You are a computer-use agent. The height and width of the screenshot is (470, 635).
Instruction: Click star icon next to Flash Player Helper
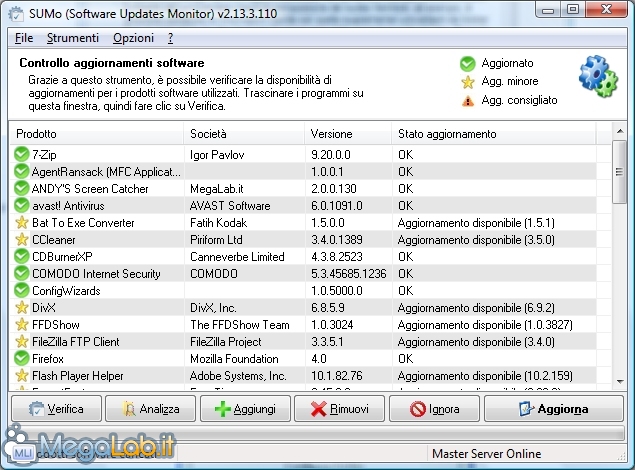pyautogui.click(x=21, y=375)
